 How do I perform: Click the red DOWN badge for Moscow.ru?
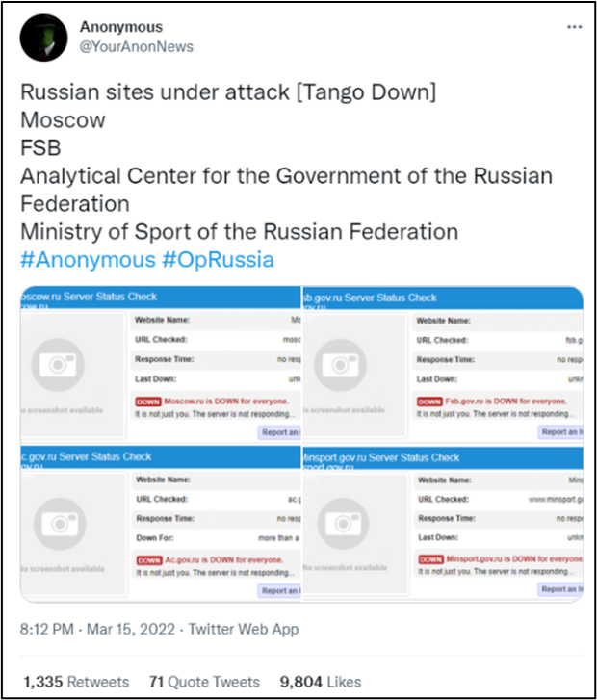[x=147, y=402]
